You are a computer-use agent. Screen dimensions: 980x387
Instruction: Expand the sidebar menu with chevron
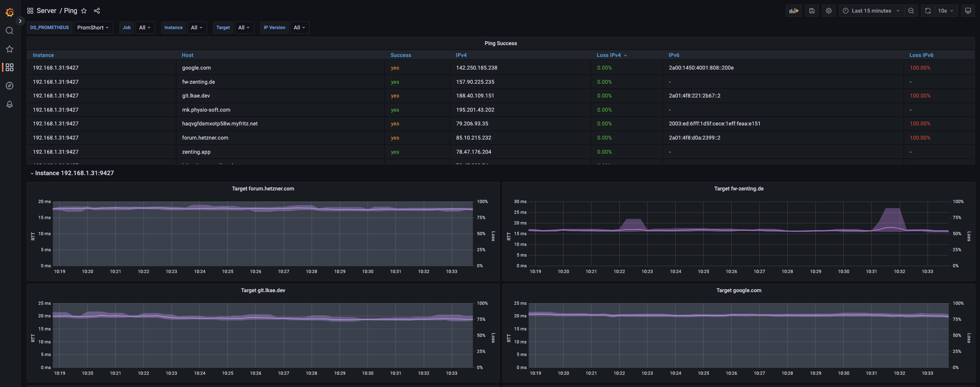point(20,21)
